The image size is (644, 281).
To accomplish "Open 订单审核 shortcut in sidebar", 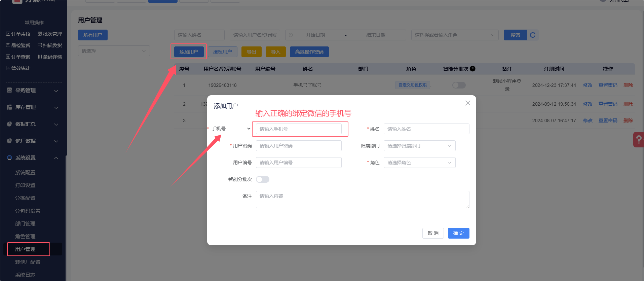I will 18,34.
